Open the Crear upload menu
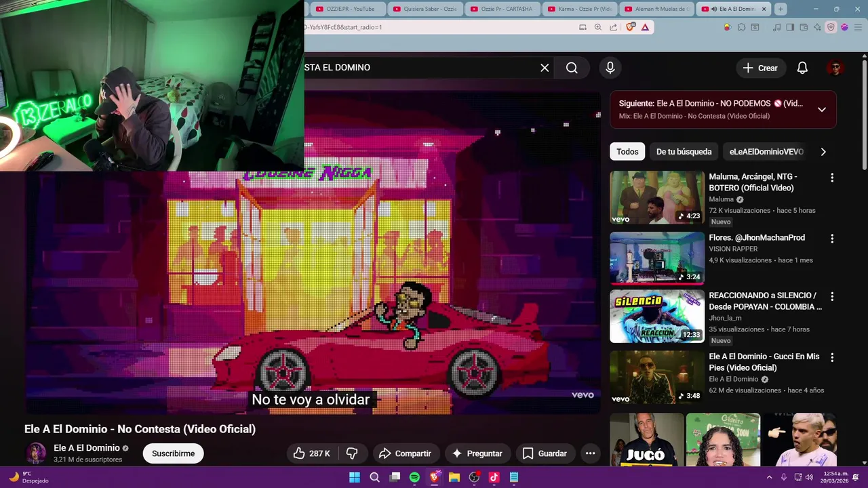The height and width of the screenshot is (488, 868). [760, 68]
